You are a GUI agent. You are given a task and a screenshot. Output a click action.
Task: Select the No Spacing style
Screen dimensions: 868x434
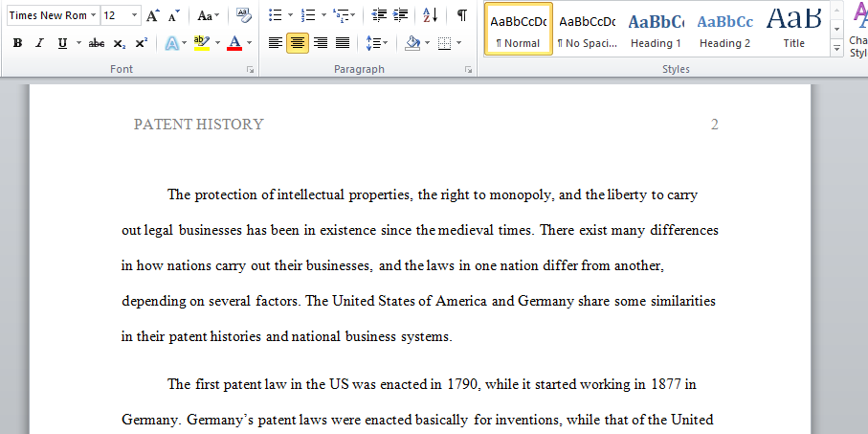pos(588,29)
